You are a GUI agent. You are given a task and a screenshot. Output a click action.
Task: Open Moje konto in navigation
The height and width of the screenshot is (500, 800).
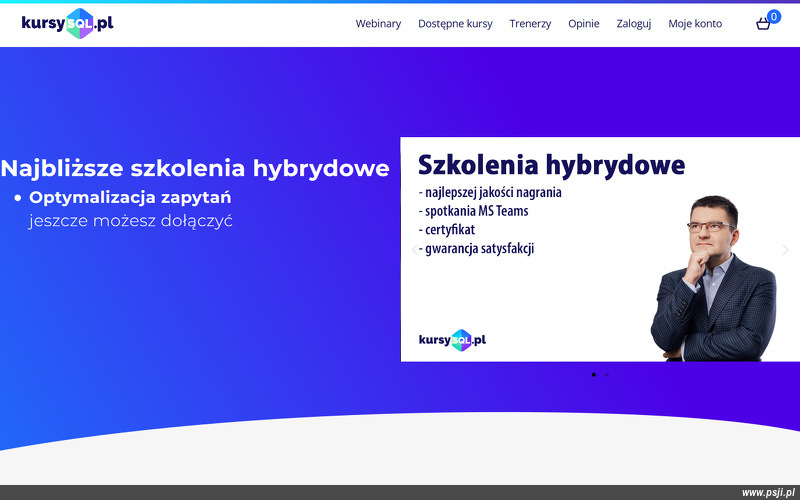(695, 23)
